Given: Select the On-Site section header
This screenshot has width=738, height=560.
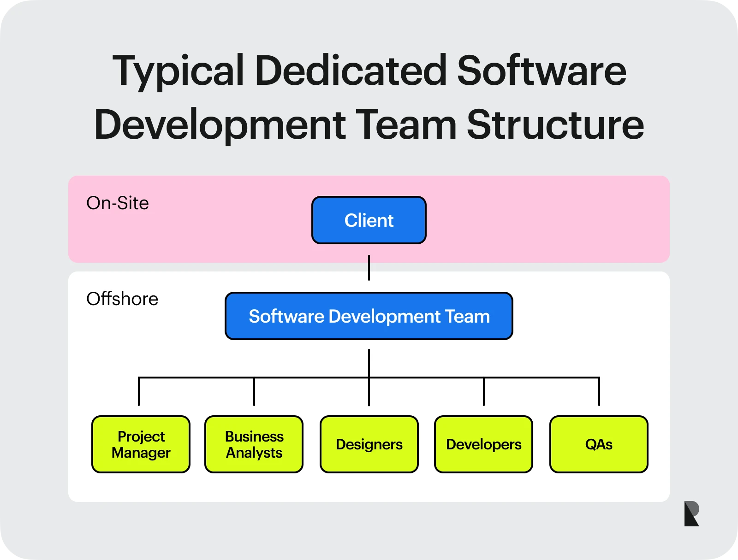Looking at the screenshot, I should click(117, 203).
